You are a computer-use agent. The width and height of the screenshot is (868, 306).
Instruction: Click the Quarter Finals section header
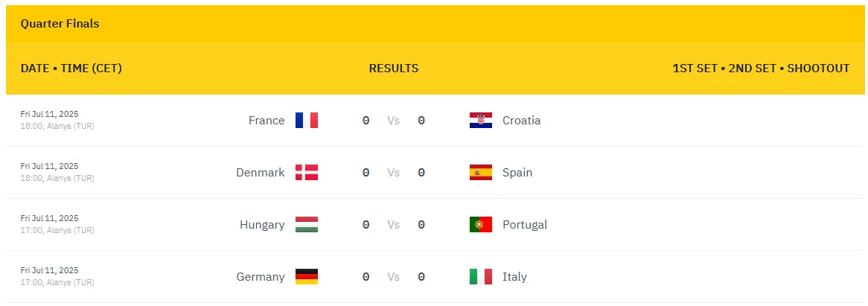tap(60, 24)
